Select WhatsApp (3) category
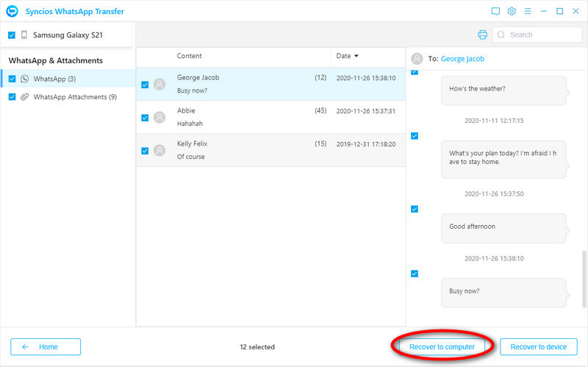 pyautogui.click(x=68, y=79)
